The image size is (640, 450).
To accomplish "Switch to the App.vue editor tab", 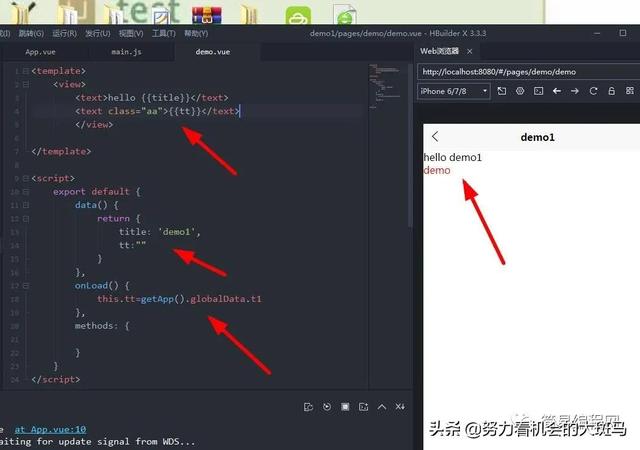I will pyautogui.click(x=40, y=52).
